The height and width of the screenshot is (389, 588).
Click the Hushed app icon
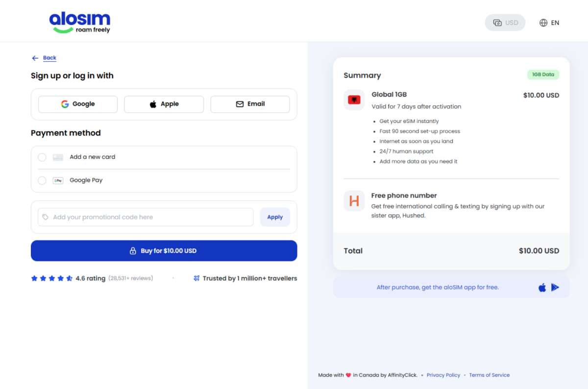(x=354, y=201)
